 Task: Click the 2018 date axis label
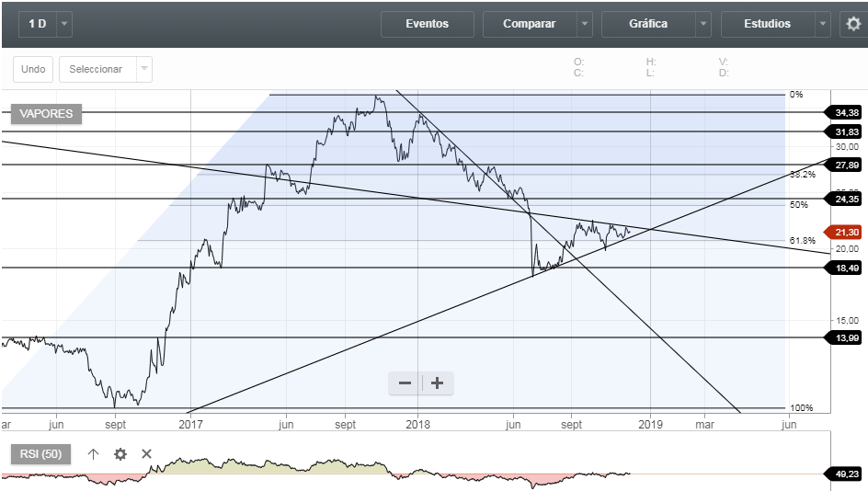tap(417, 425)
